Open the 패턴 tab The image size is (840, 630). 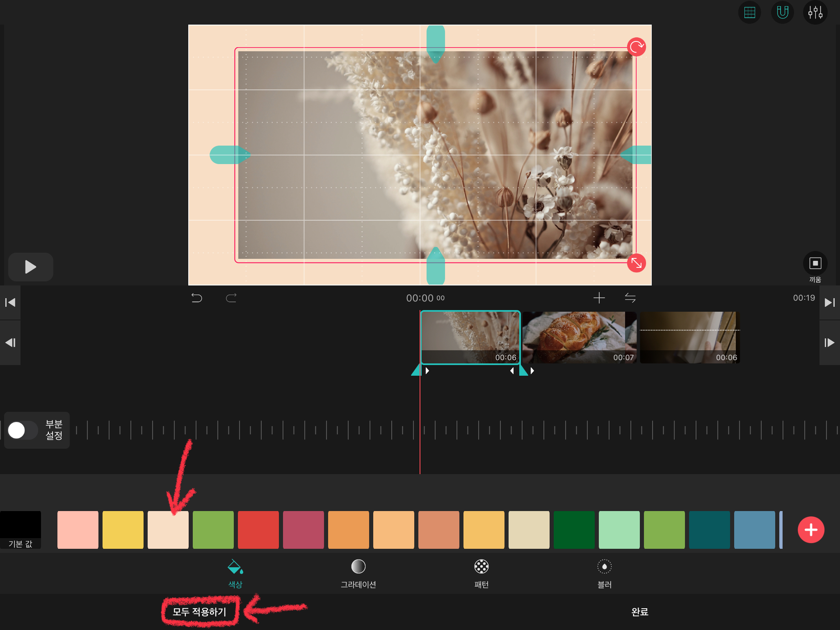tap(481, 573)
